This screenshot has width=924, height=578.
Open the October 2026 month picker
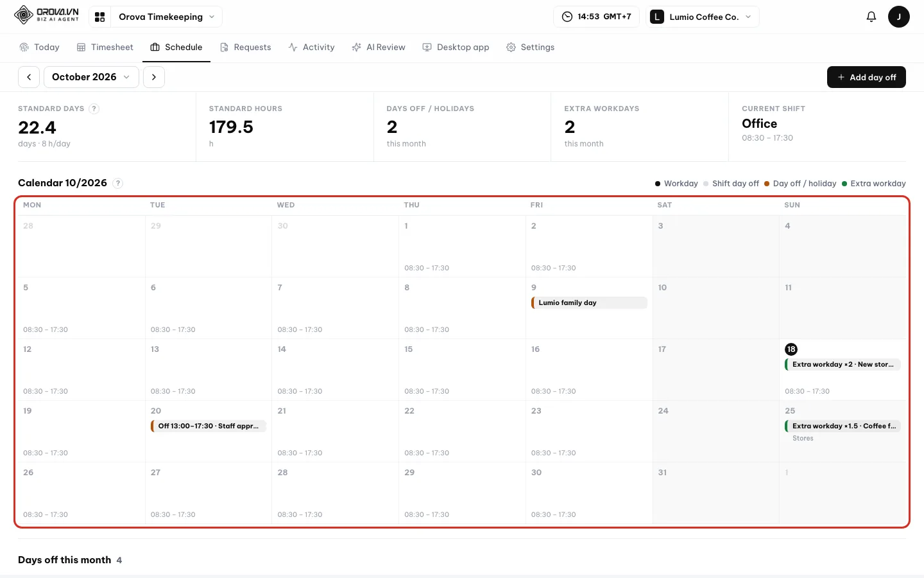(x=91, y=77)
